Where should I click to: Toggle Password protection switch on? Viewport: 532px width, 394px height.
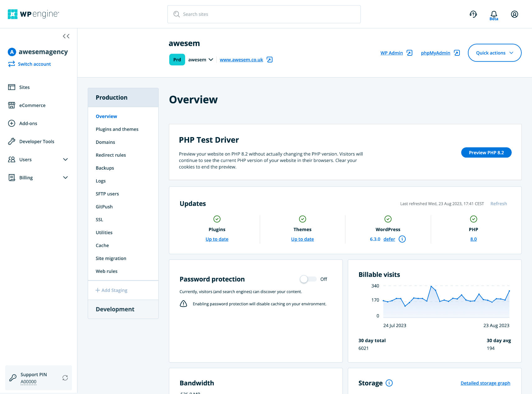(308, 279)
